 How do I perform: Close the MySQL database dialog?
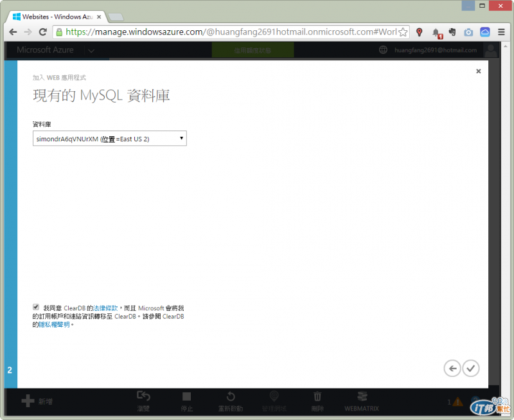[x=478, y=71]
